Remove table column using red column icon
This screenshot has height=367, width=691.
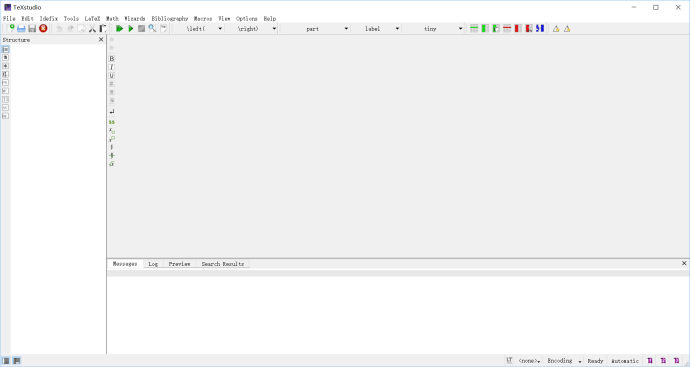click(518, 29)
